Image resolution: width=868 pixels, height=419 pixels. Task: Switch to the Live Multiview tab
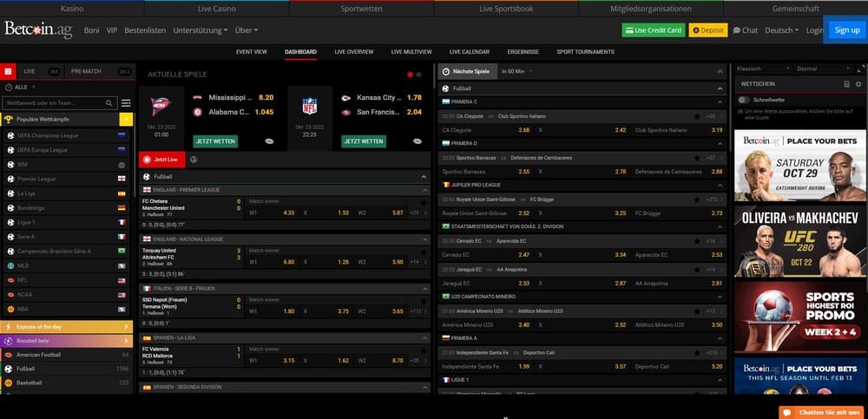click(x=411, y=52)
